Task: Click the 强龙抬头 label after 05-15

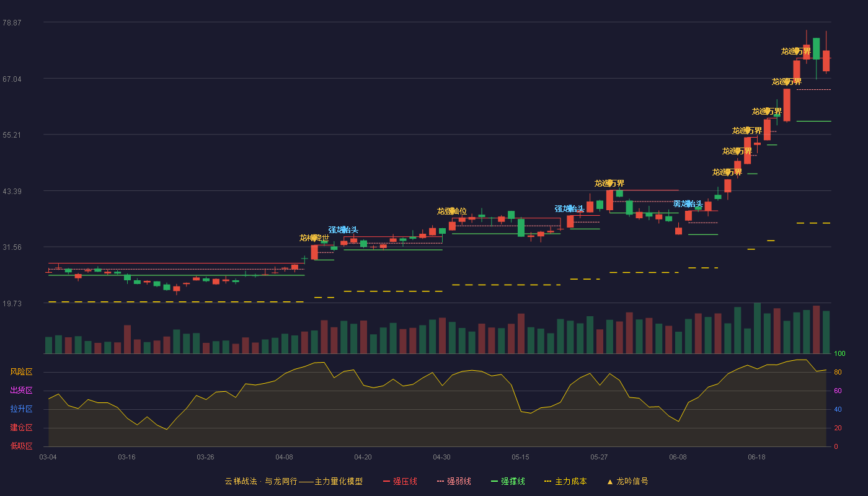Action: point(570,209)
